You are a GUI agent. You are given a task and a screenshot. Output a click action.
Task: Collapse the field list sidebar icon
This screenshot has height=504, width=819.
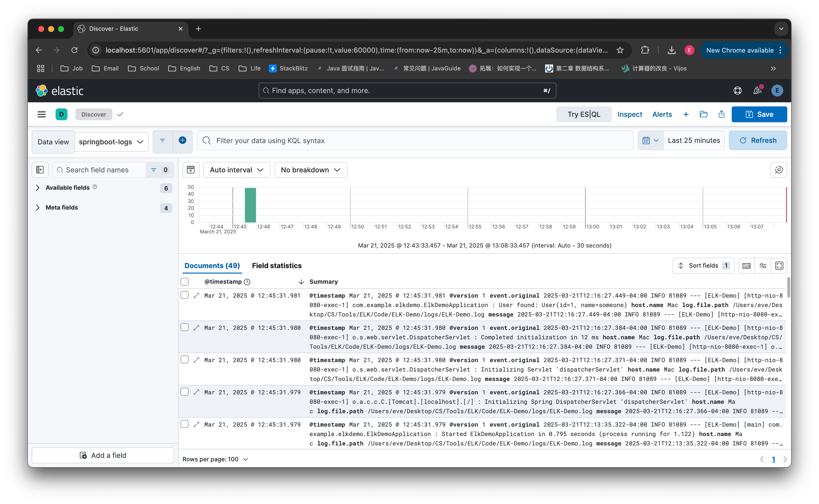tap(40, 170)
